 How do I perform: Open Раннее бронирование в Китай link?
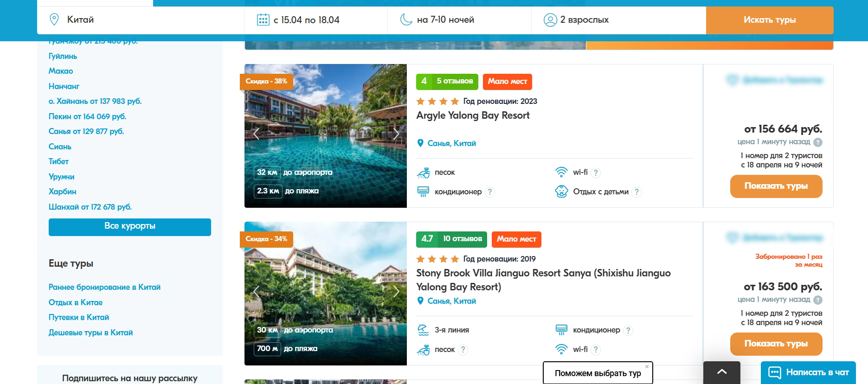tap(104, 287)
